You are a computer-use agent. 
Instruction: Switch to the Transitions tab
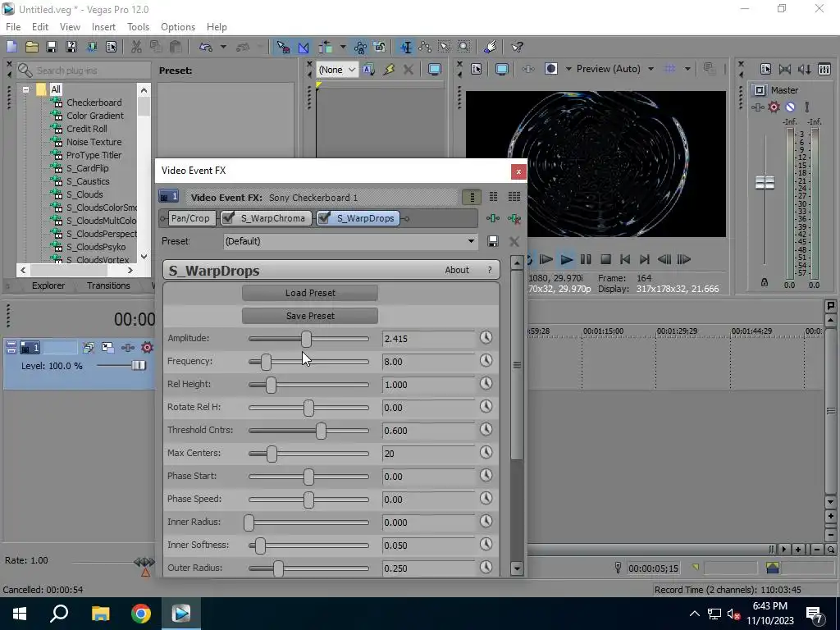click(108, 285)
